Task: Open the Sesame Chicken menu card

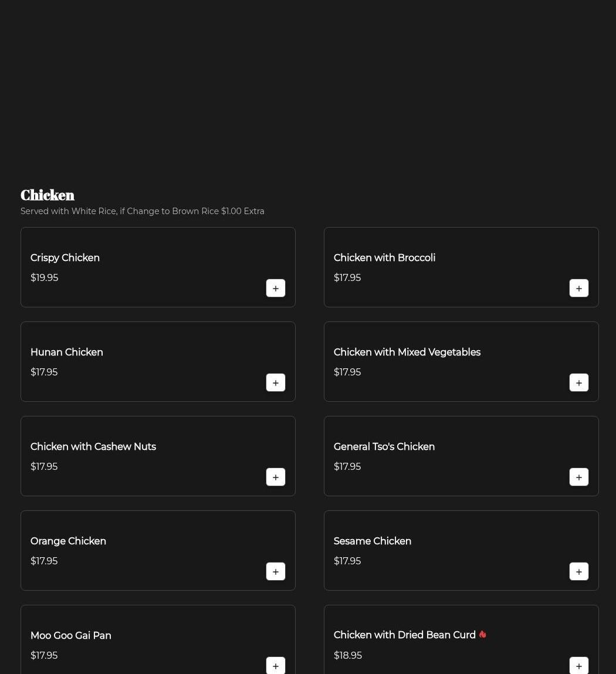Action: point(461,551)
